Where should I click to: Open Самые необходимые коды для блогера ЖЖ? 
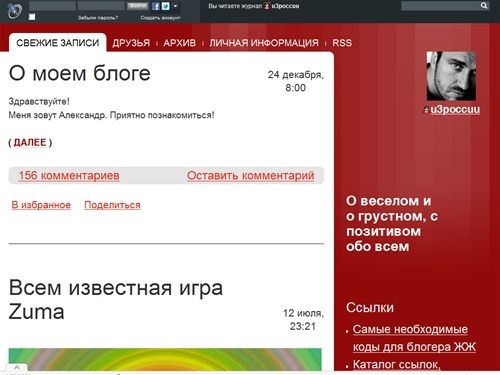(x=414, y=338)
